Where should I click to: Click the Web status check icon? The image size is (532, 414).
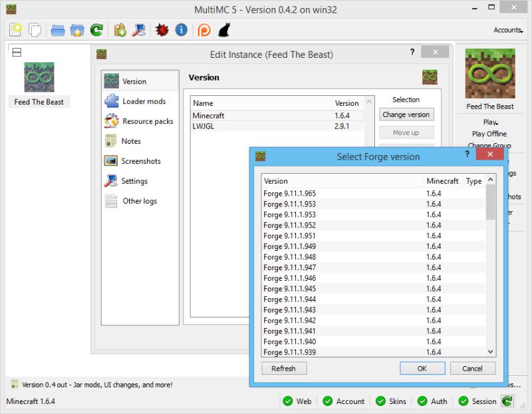coord(288,401)
